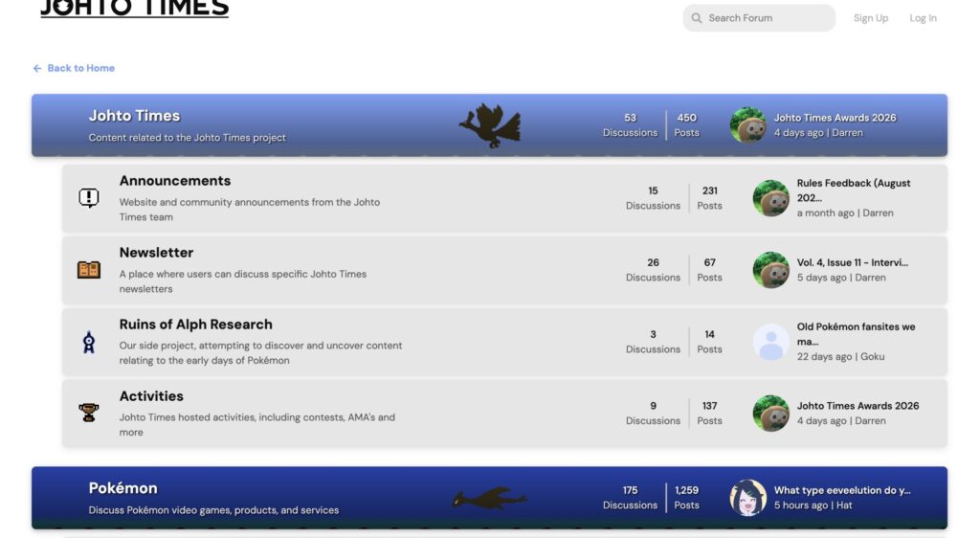Select the 3 Discussions count for Ruins of Alph

click(653, 342)
